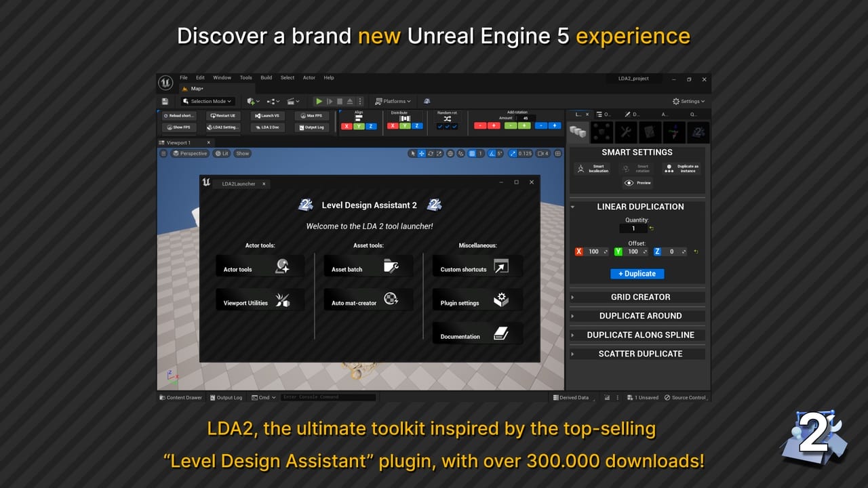Click the Random rotation shuffle icon
868x488 pixels.
click(448, 118)
